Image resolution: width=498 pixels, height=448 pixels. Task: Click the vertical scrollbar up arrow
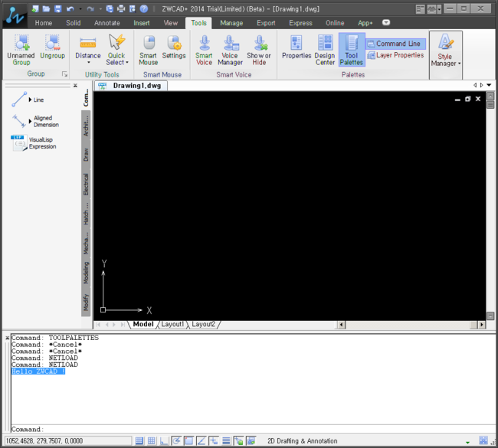coord(490,96)
